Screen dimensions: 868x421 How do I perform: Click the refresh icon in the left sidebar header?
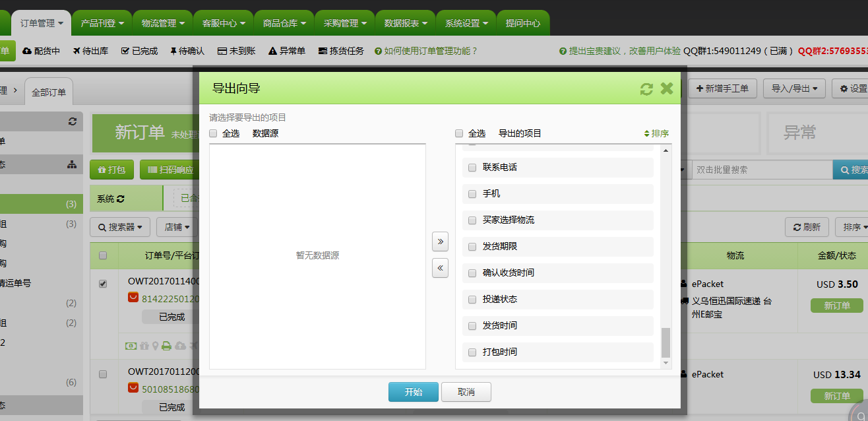click(73, 121)
